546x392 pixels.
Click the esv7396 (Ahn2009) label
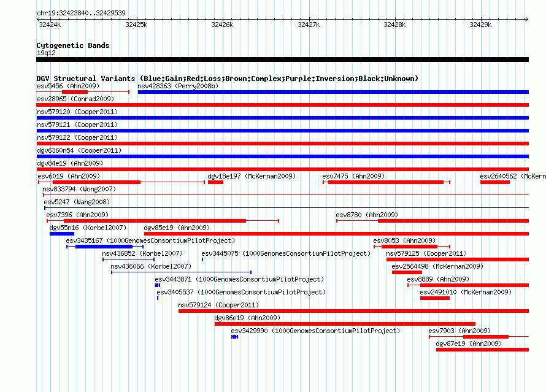click(x=77, y=215)
